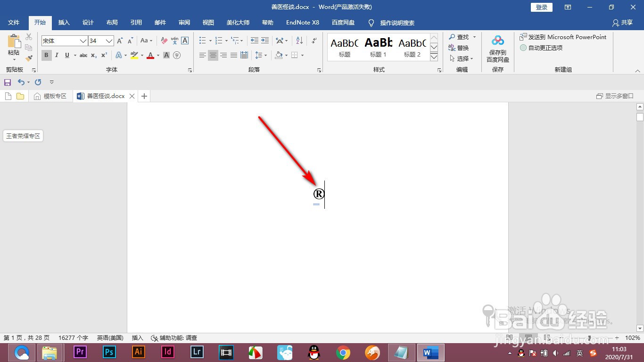
Task: Open the Select (选择) dropdown
Action: click(462, 58)
